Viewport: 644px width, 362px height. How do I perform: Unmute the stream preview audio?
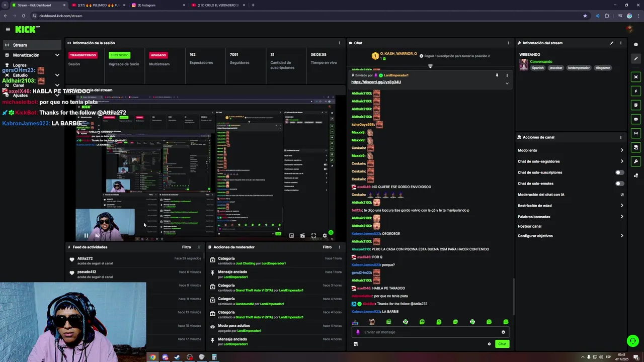pos(97,235)
